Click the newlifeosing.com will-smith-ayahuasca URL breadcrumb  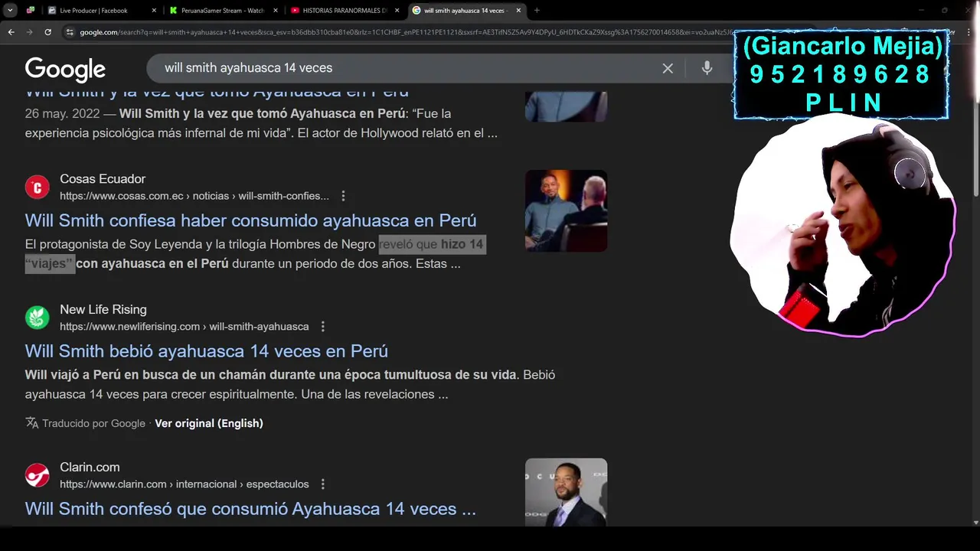185,327
